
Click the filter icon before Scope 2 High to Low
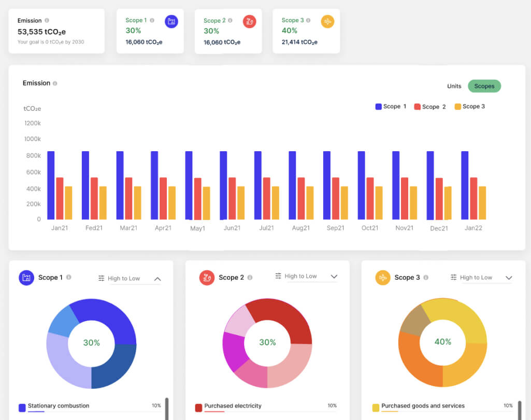[x=278, y=276]
